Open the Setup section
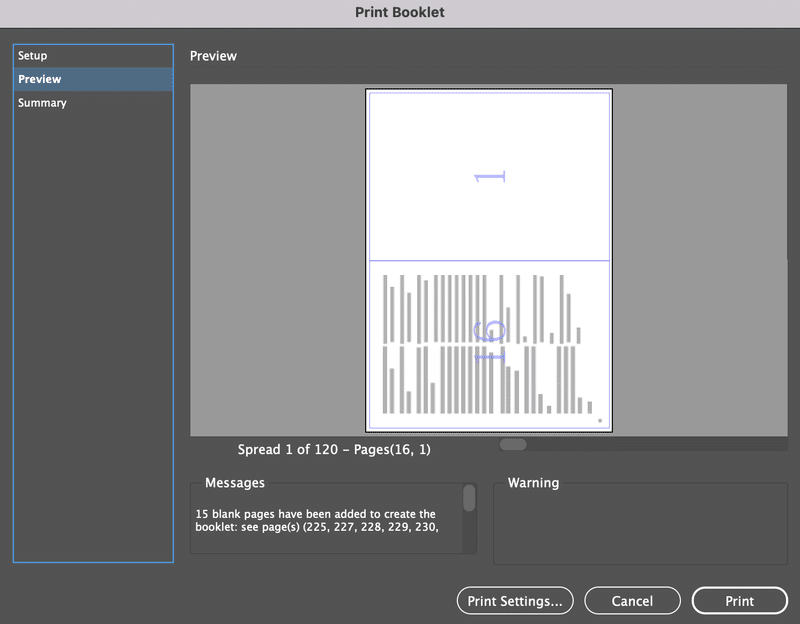 click(x=93, y=56)
